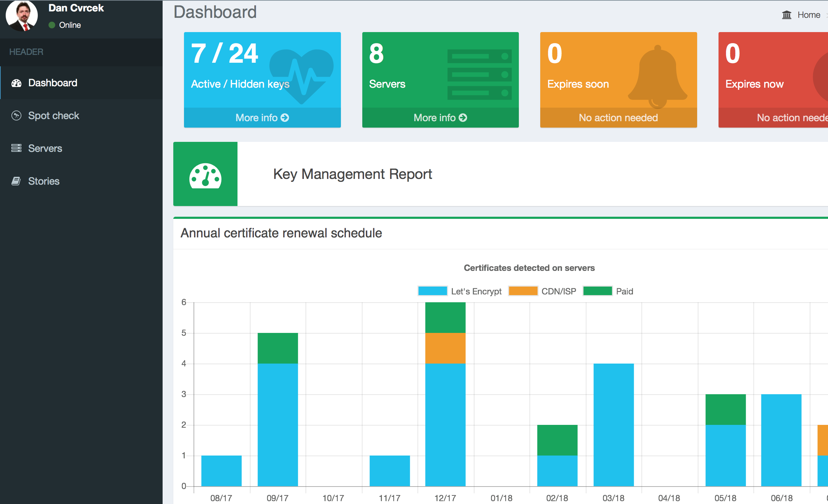Click the Spot check compass icon

tap(16, 115)
